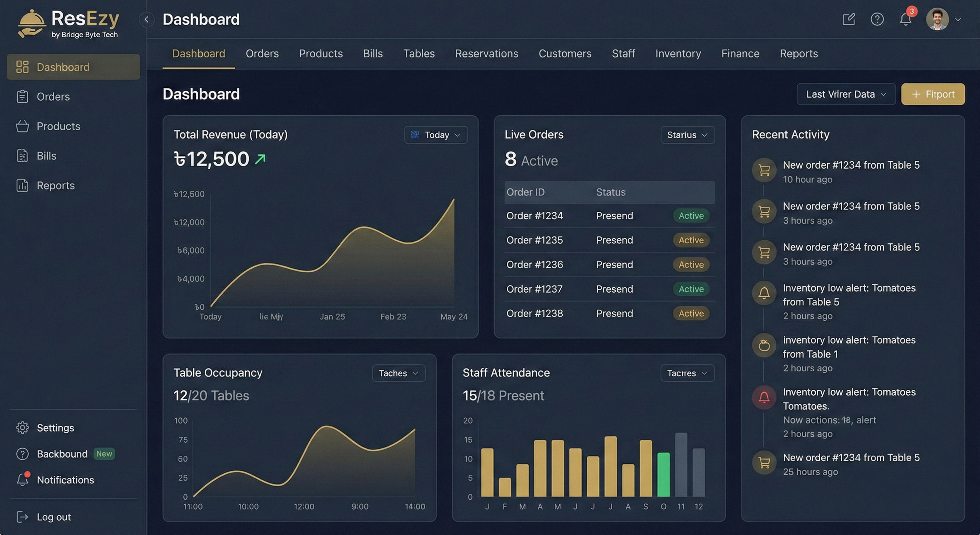Viewport: 980px width, 535px height.
Task: Open the Dashboard sidebar icon
Action: click(23, 67)
